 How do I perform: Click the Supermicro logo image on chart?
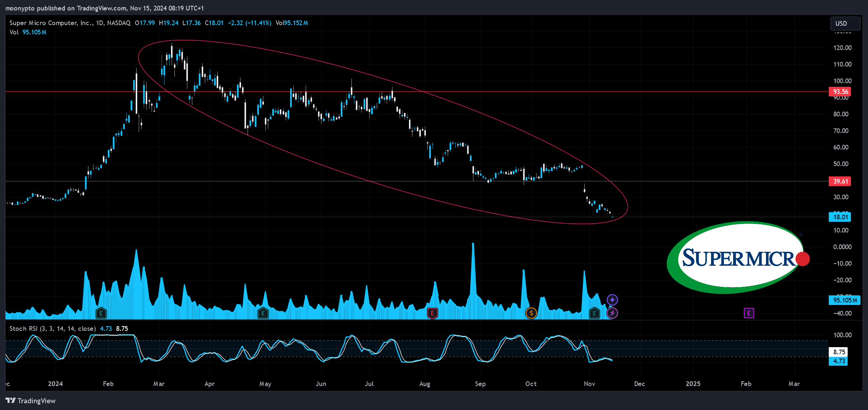click(738, 257)
